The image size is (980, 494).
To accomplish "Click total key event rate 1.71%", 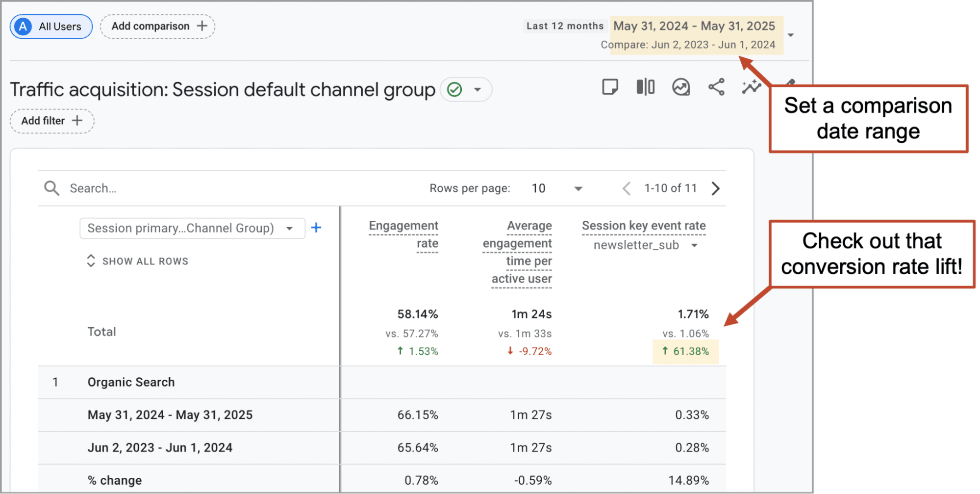I will (693, 314).
